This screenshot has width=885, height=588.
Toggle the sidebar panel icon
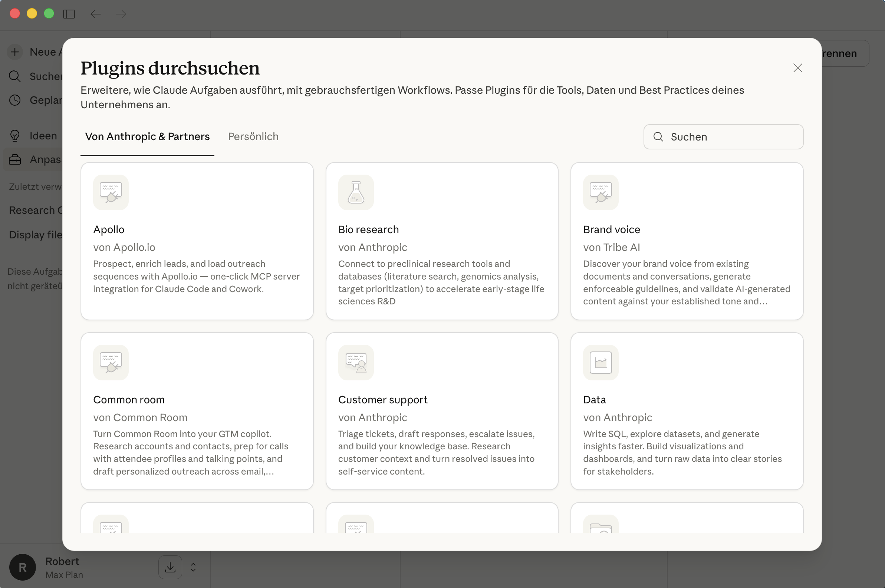[x=69, y=14]
